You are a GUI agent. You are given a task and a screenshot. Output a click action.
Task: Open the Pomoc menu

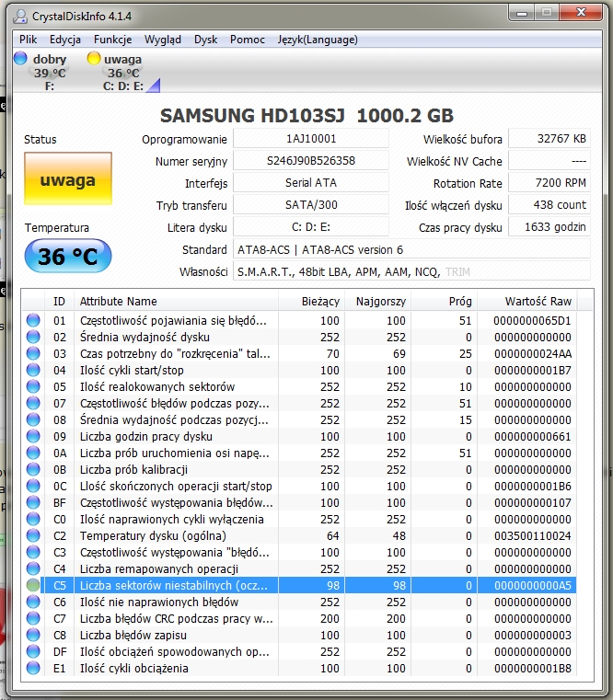[x=247, y=40]
